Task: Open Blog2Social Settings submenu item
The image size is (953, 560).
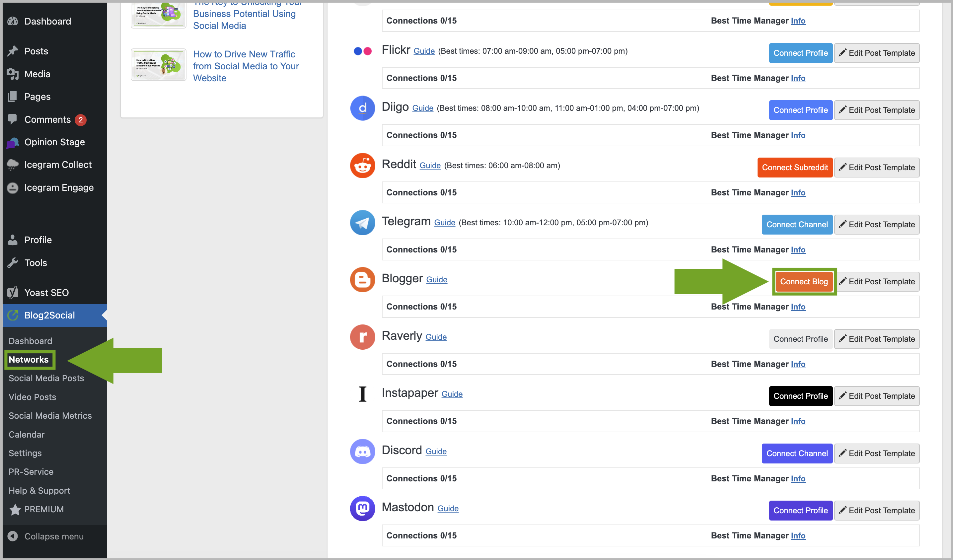Action: [x=25, y=453]
